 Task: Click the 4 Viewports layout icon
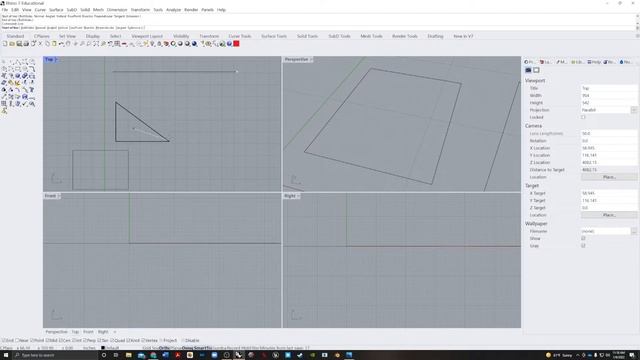[117, 44]
